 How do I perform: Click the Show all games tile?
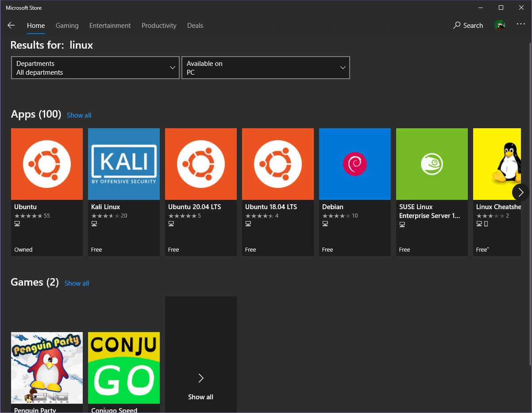[x=201, y=355]
